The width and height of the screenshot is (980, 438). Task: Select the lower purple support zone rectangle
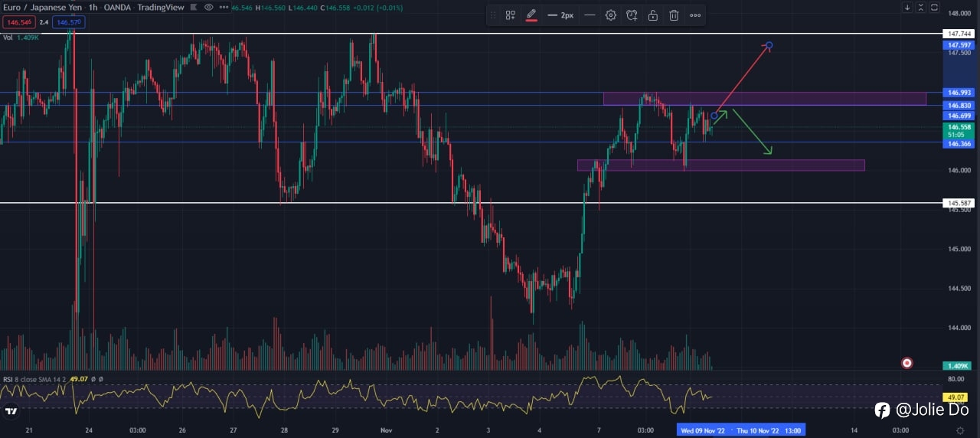tap(720, 165)
